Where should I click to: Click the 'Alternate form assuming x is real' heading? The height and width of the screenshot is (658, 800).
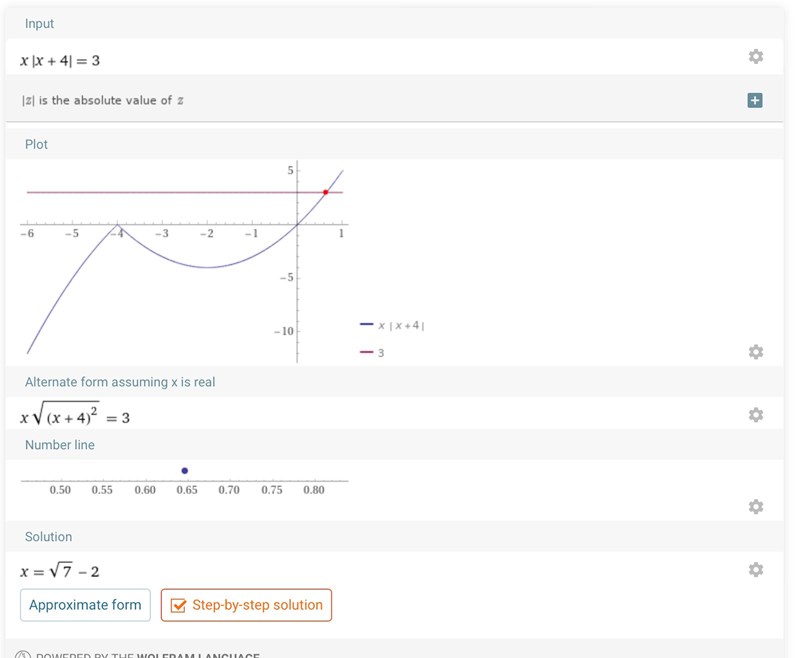pyautogui.click(x=120, y=382)
